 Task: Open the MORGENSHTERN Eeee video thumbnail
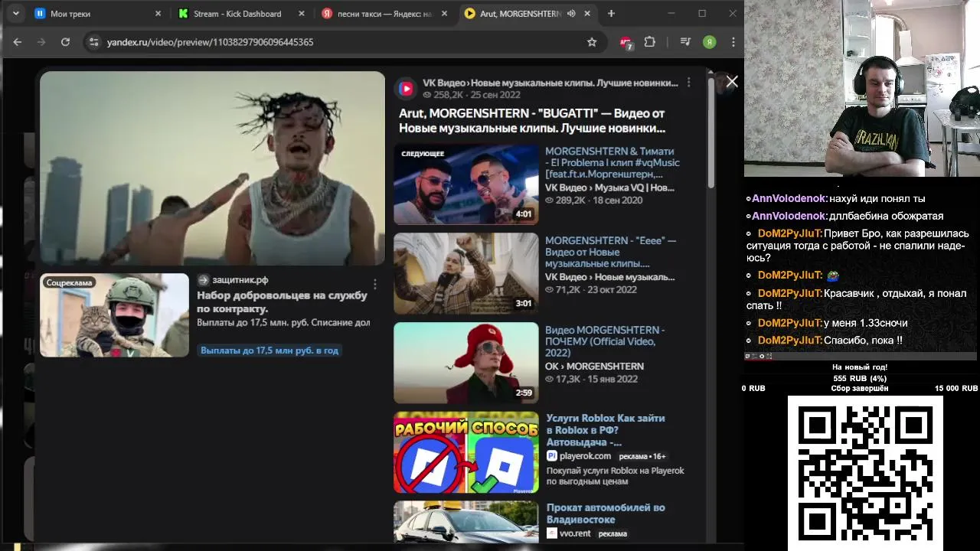pyautogui.click(x=465, y=273)
